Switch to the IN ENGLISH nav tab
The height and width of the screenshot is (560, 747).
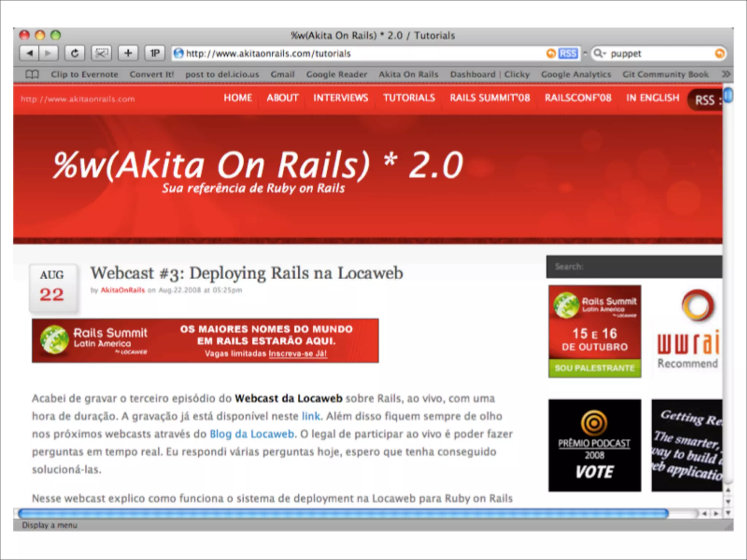653,98
